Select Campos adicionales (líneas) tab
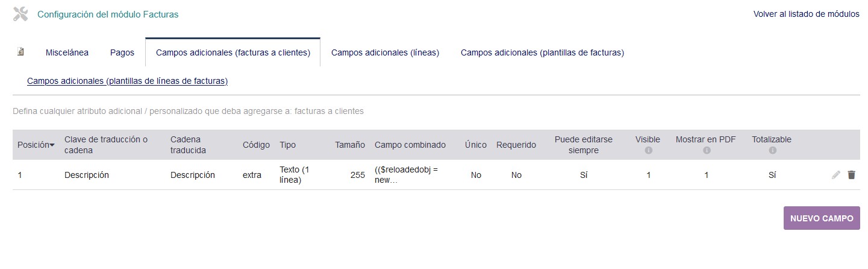Screen dimensions: 868x269 click(386, 52)
